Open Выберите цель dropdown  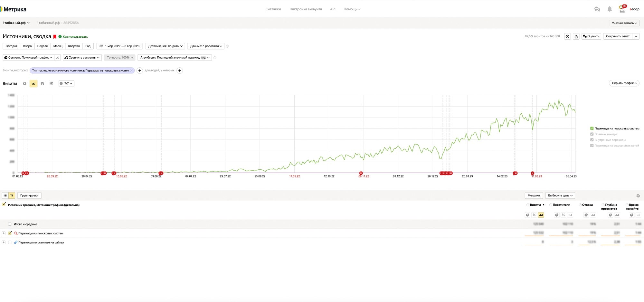560,195
